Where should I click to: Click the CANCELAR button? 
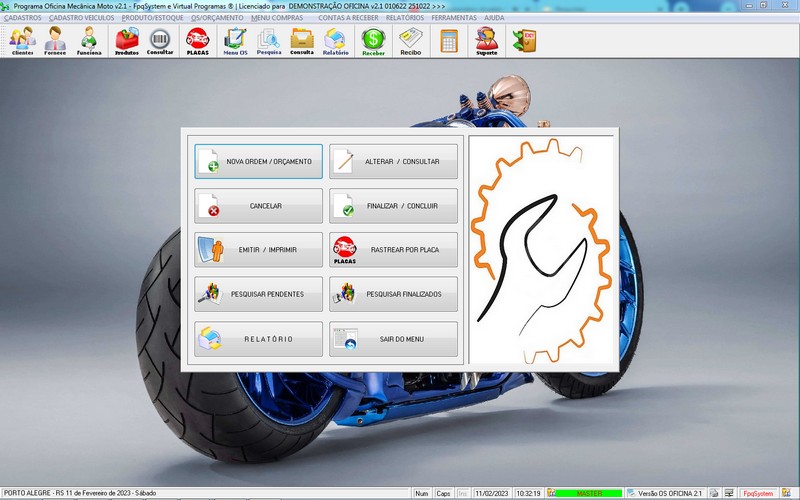[258, 206]
